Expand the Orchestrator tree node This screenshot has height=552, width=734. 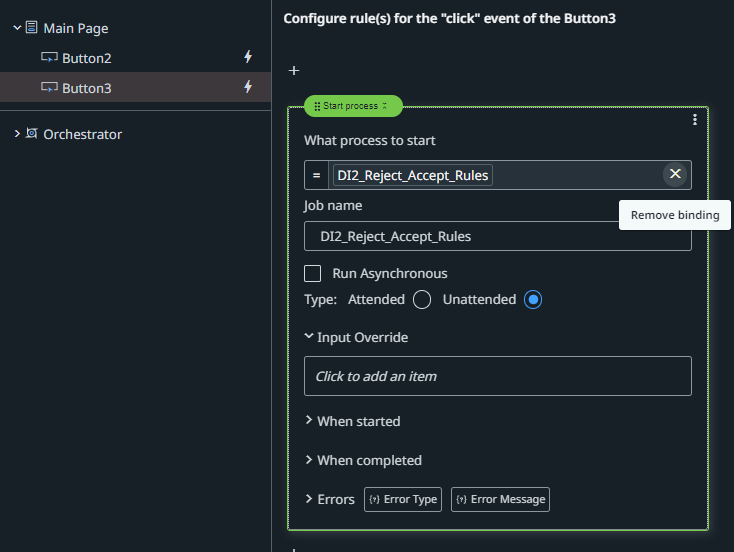pyautogui.click(x=17, y=134)
